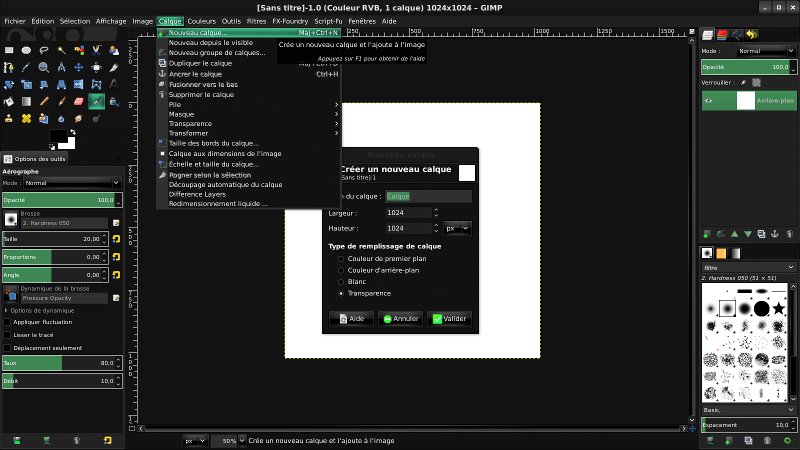Open the Filtres menu
800x450 pixels.
click(256, 21)
